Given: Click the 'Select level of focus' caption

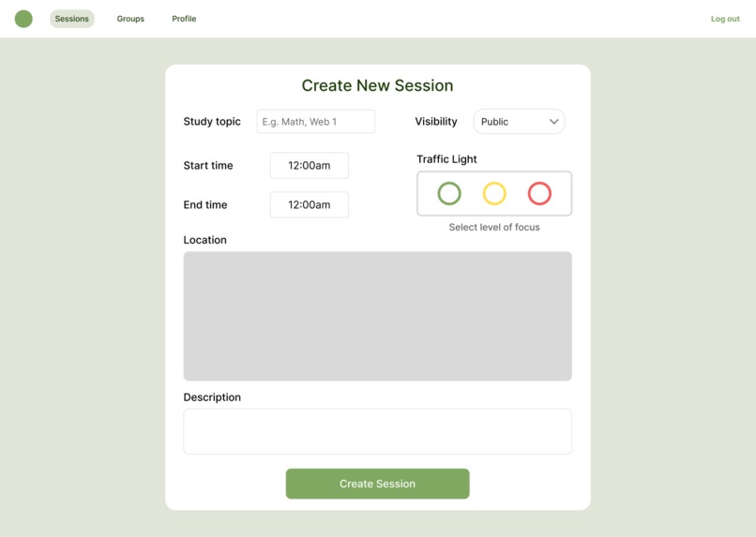Looking at the screenshot, I should 494,227.
